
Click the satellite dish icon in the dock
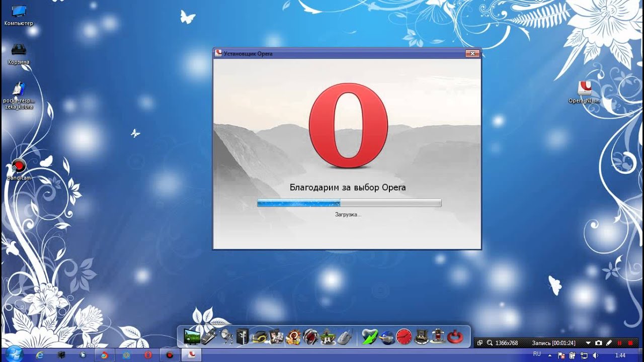(x=227, y=336)
